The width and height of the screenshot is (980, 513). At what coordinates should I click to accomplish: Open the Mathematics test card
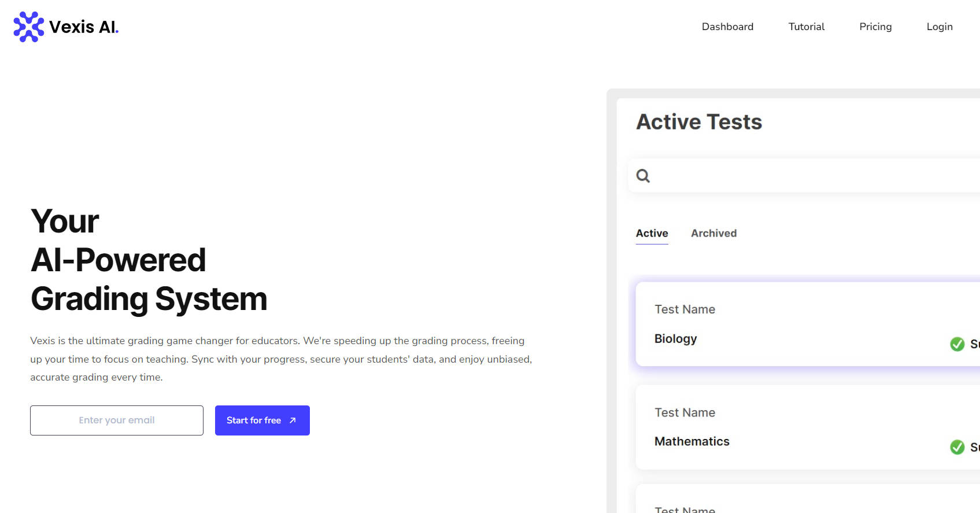tap(798, 427)
